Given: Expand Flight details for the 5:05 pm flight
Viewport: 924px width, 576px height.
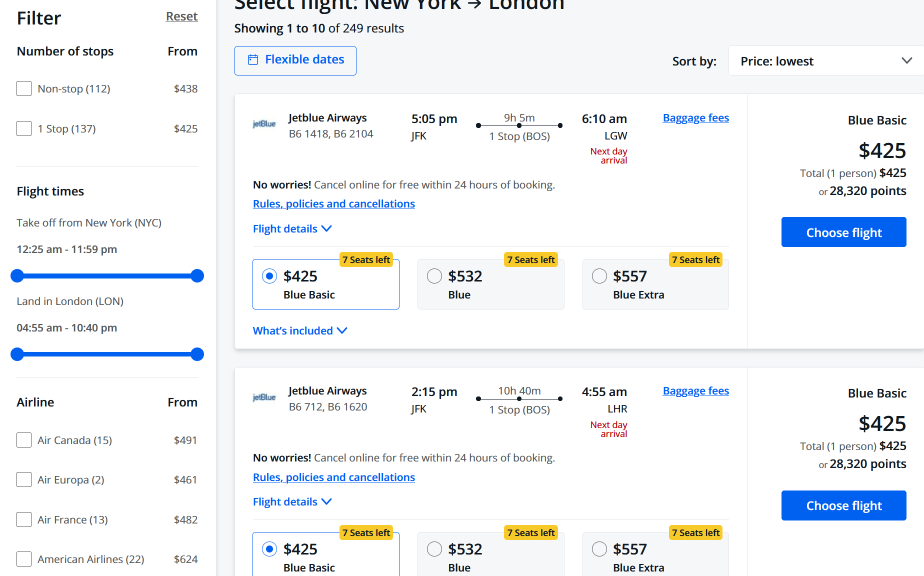Looking at the screenshot, I should pyautogui.click(x=285, y=228).
